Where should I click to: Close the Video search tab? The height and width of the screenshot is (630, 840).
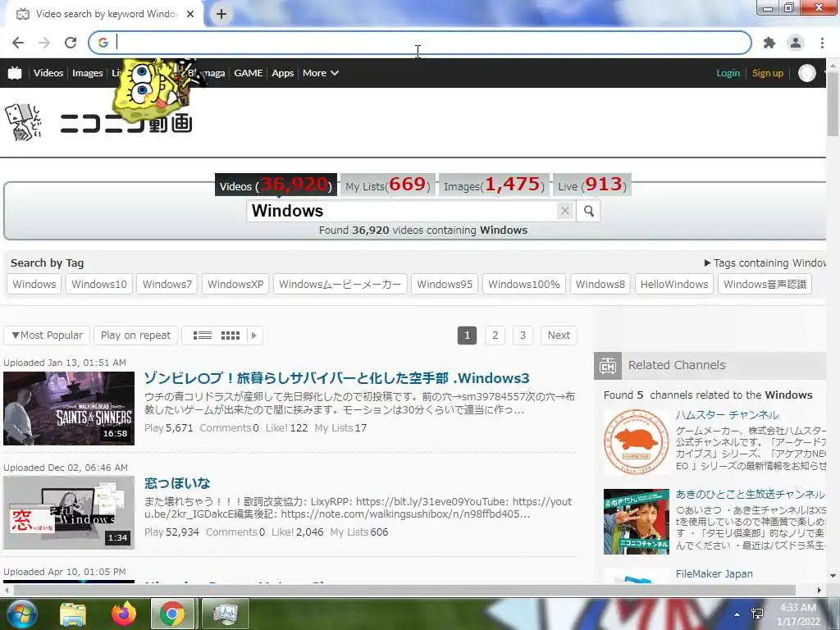point(190,14)
